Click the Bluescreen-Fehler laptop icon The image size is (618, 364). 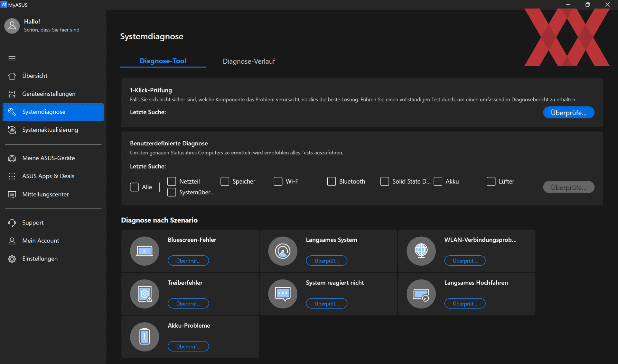[145, 251]
